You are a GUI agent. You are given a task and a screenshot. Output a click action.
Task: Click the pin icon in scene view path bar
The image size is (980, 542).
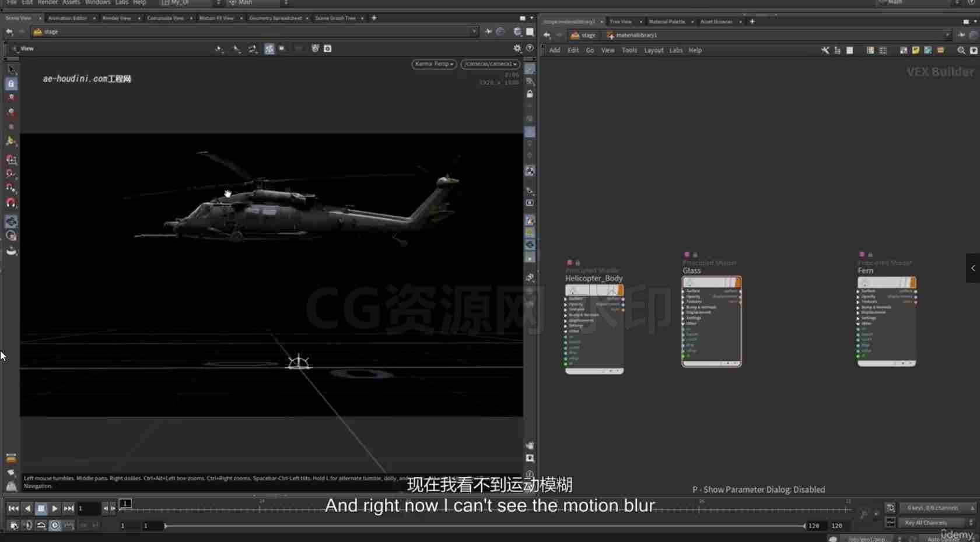488,31
